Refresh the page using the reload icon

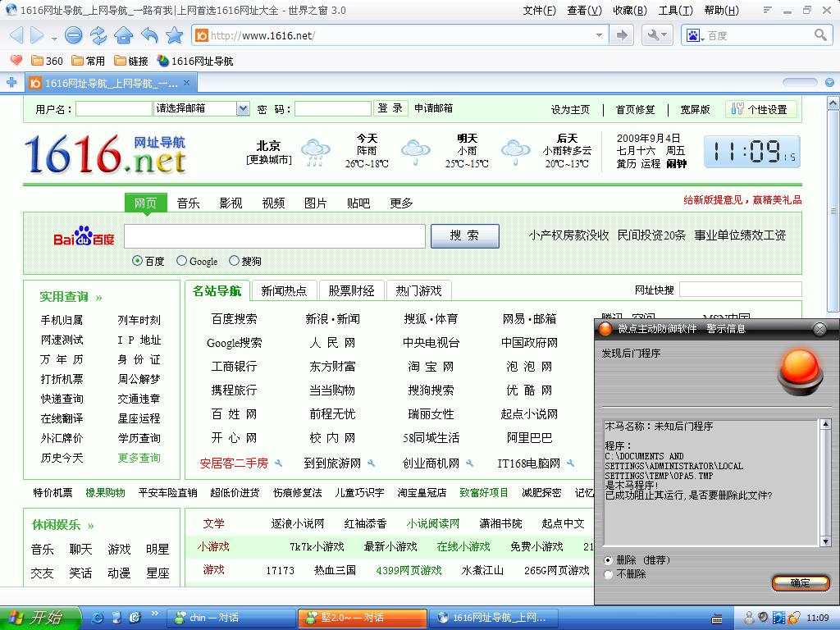(x=98, y=36)
